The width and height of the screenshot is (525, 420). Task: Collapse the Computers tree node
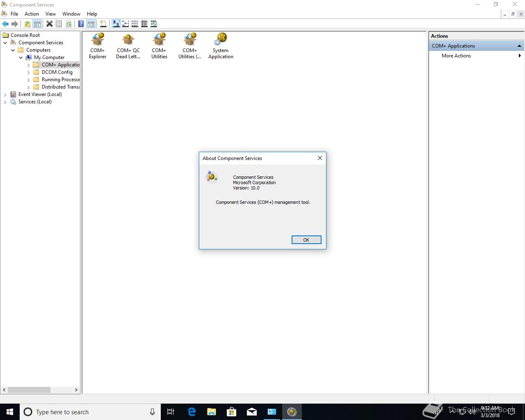[x=13, y=50]
